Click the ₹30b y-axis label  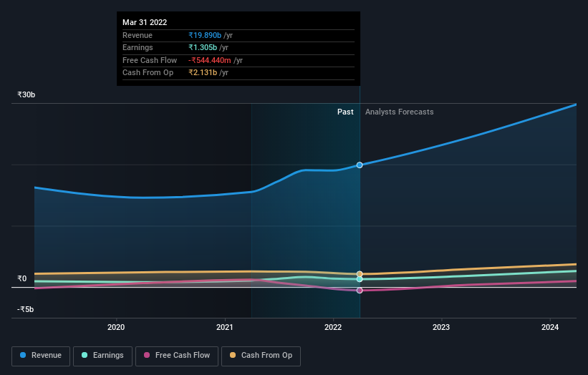pos(26,94)
